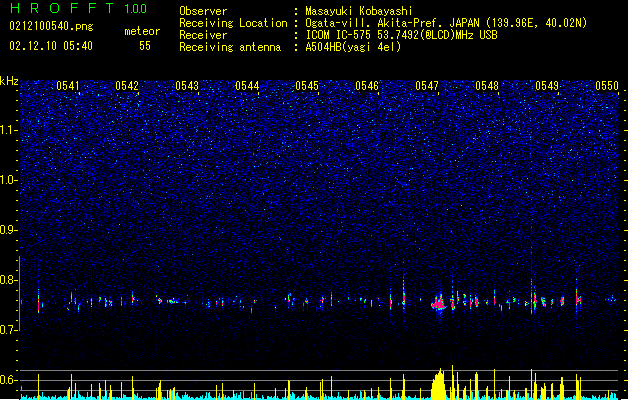This screenshot has height=400, width=629.
Task: Click the Receiving antenna label
Action: [x=230, y=47]
